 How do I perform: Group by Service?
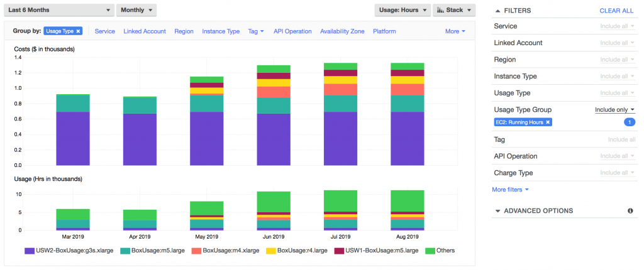pos(104,31)
